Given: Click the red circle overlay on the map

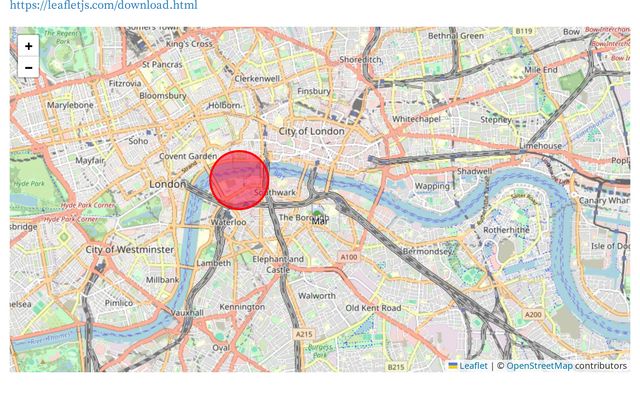Looking at the screenshot, I should click(239, 180).
